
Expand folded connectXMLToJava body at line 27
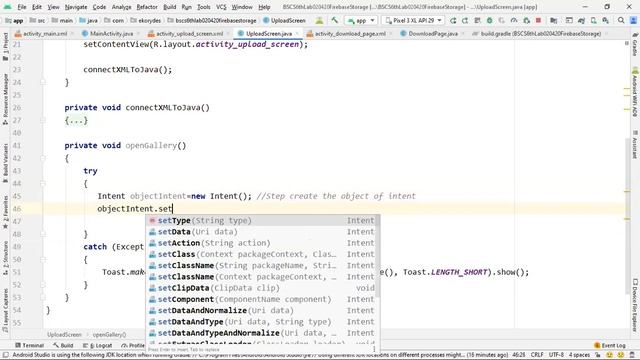pos(76,120)
